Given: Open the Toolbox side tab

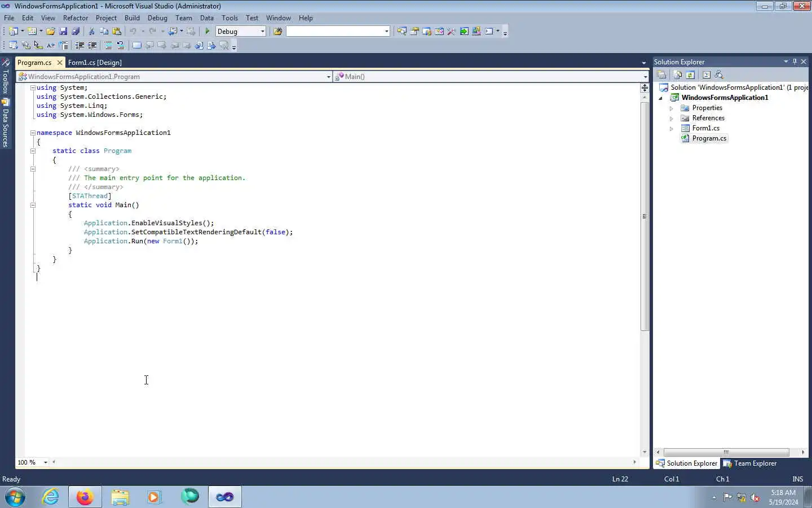Looking at the screenshot, I should point(6,76).
